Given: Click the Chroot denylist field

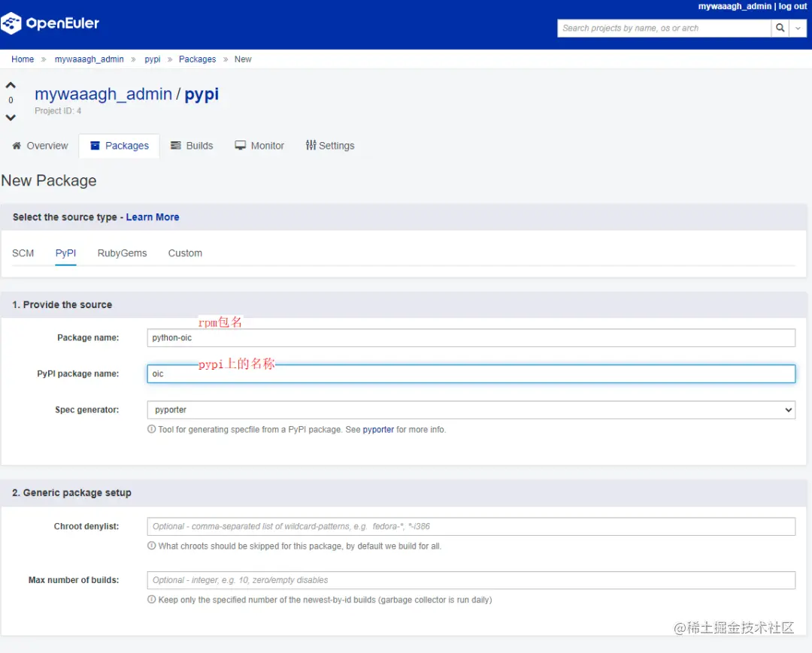Looking at the screenshot, I should coord(471,526).
